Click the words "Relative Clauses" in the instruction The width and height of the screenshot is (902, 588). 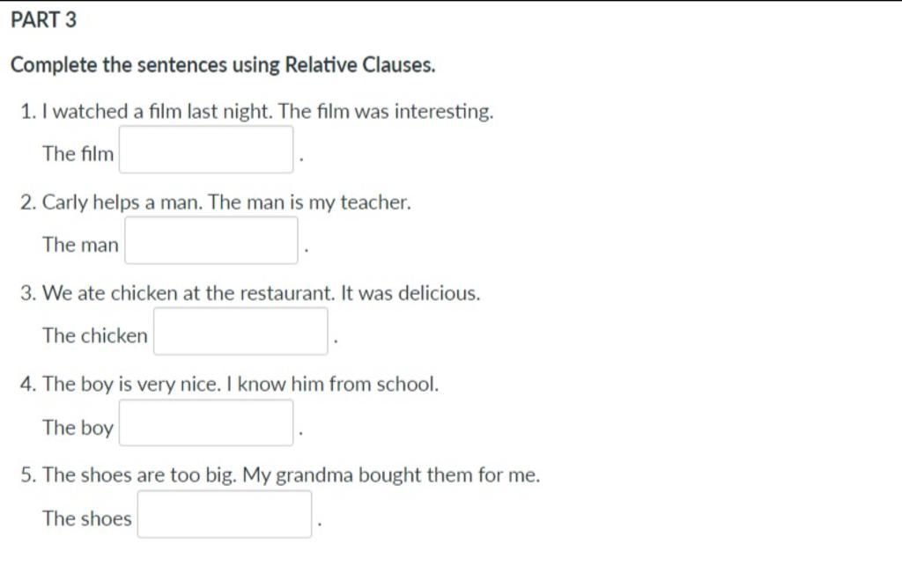click(360, 65)
